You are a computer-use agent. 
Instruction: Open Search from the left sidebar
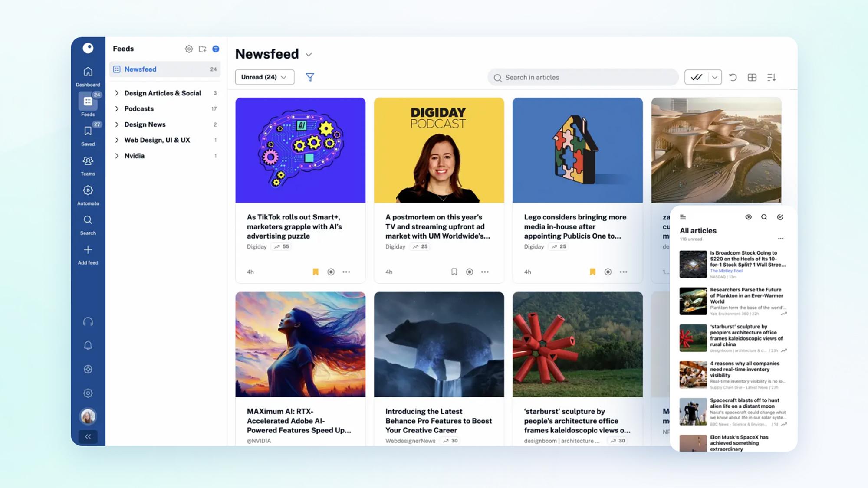[x=88, y=220]
